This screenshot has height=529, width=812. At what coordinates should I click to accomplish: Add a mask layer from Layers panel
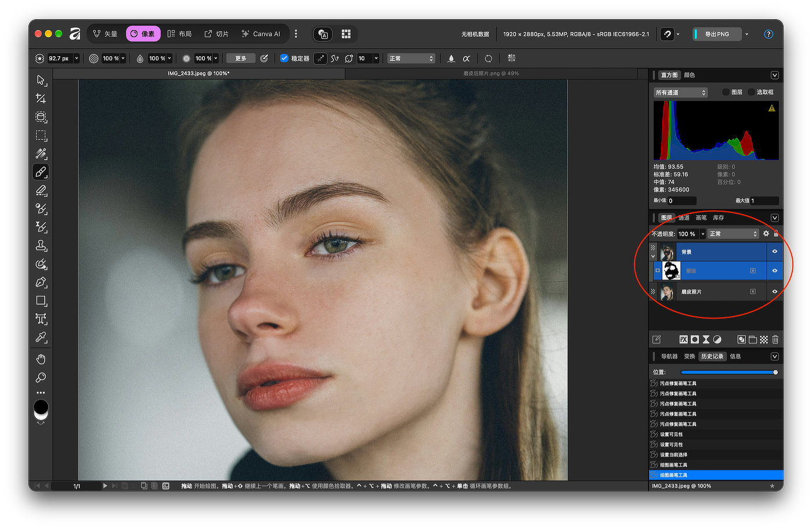pyautogui.click(x=695, y=339)
